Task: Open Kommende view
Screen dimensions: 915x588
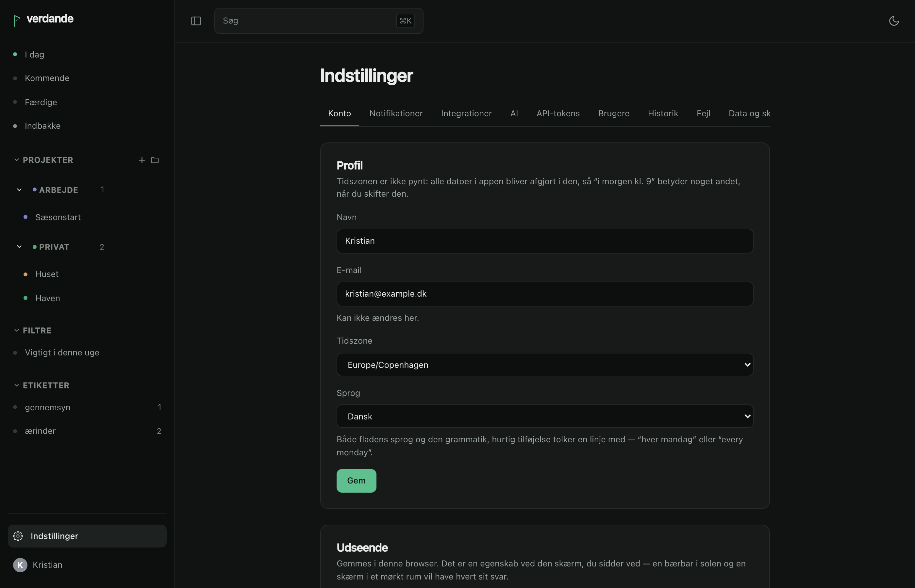Action: (x=87, y=78)
